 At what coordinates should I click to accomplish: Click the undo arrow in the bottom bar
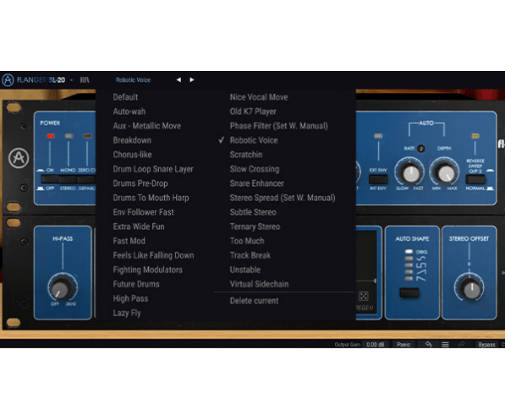click(428, 345)
